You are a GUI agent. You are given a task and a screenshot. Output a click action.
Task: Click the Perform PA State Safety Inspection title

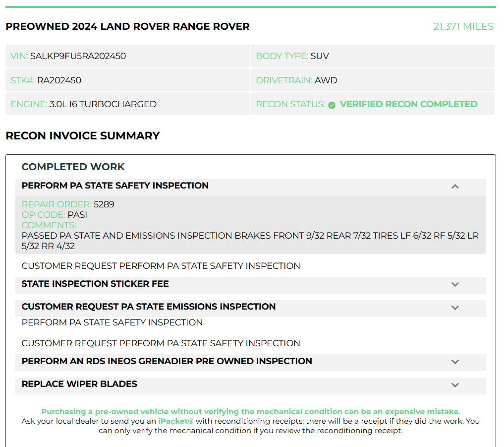coord(115,186)
